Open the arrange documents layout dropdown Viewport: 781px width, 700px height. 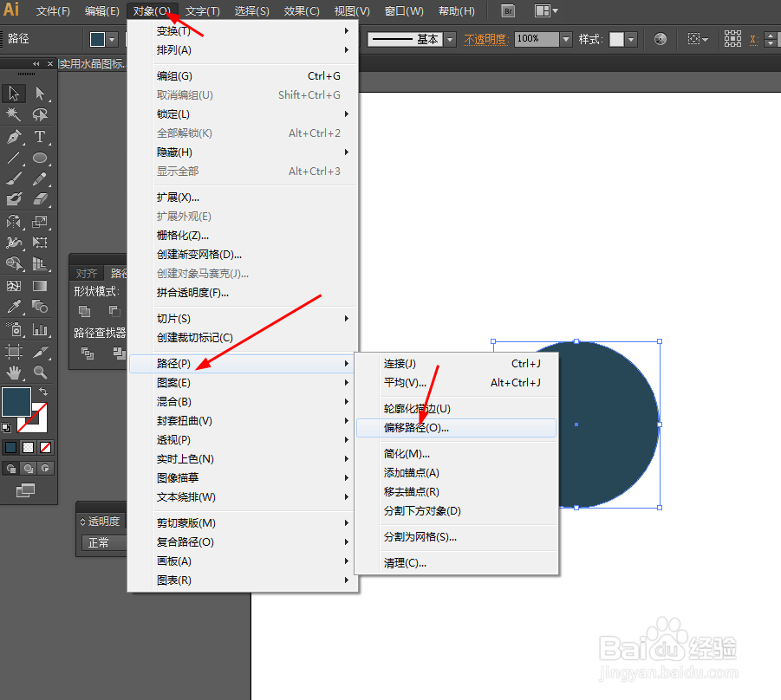(546, 11)
